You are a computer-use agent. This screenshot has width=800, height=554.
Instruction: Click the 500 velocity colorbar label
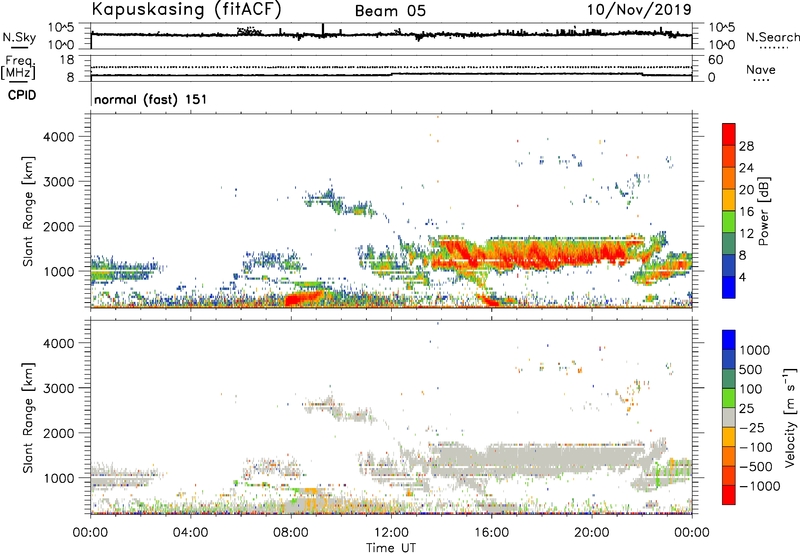[x=751, y=369]
